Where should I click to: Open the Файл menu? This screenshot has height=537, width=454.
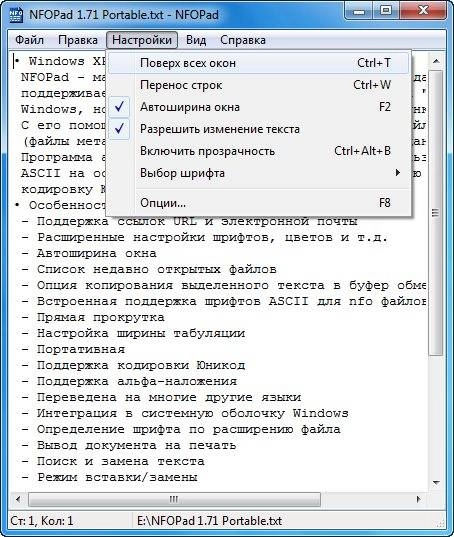coord(29,40)
